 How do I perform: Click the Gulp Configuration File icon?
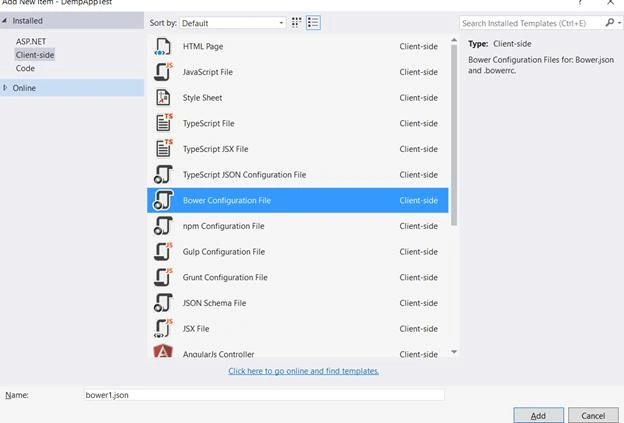pyautogui.click(x=163, y=251)
